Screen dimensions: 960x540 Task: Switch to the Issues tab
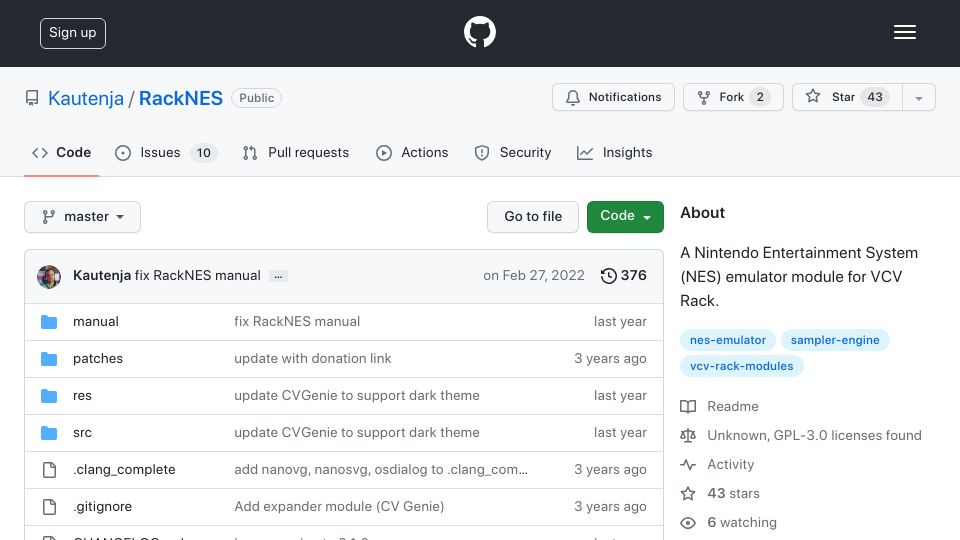[165, 152]
